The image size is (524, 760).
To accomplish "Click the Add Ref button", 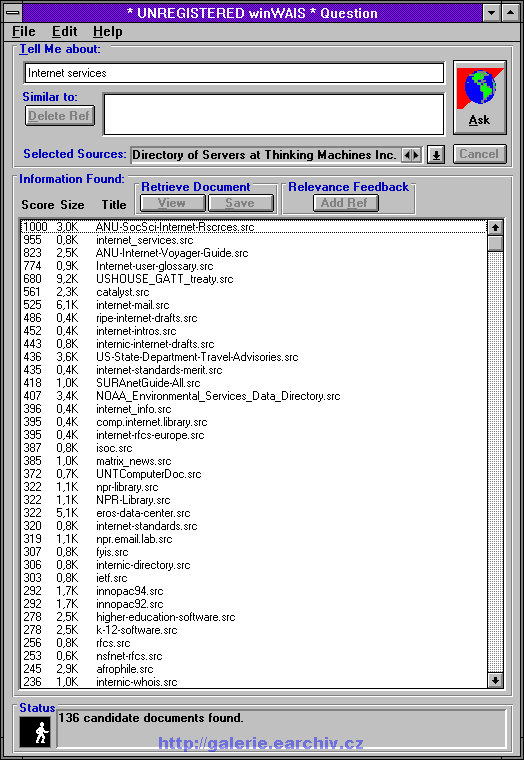I will click(x=346, y=203).
